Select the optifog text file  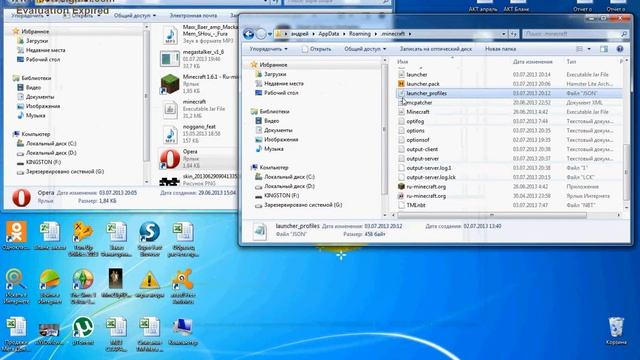(415, 121)
